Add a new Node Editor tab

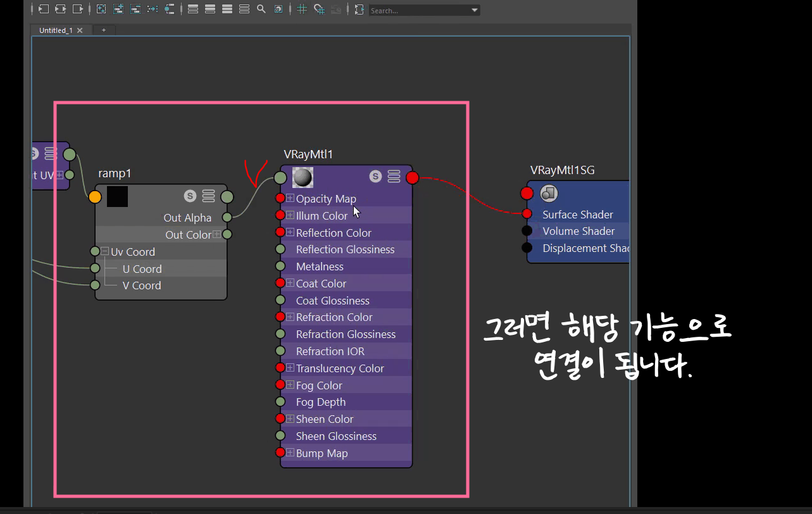[x=104, y=30]
